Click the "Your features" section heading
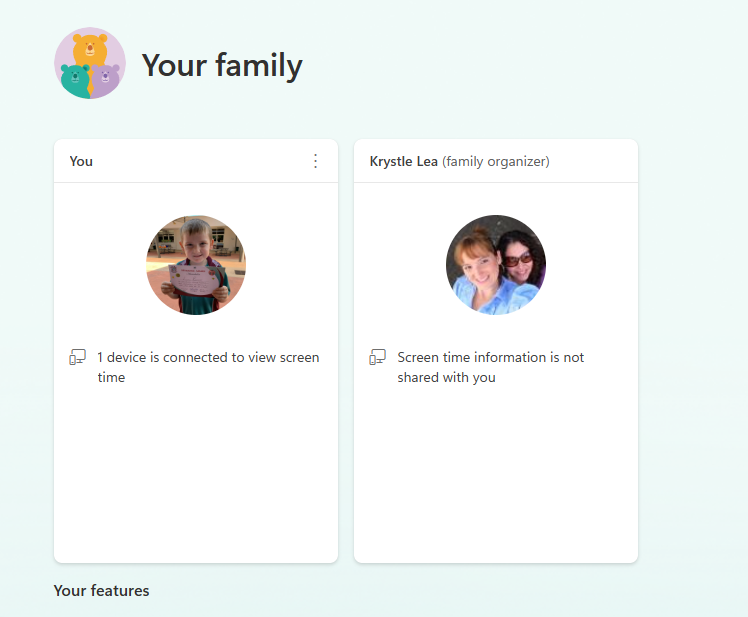Viewport: 748px width, 617px height. click(x=101, y=591)
